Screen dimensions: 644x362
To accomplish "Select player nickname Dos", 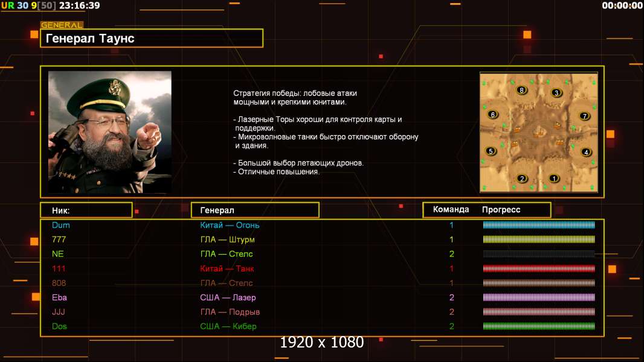I will click(59, 326).
